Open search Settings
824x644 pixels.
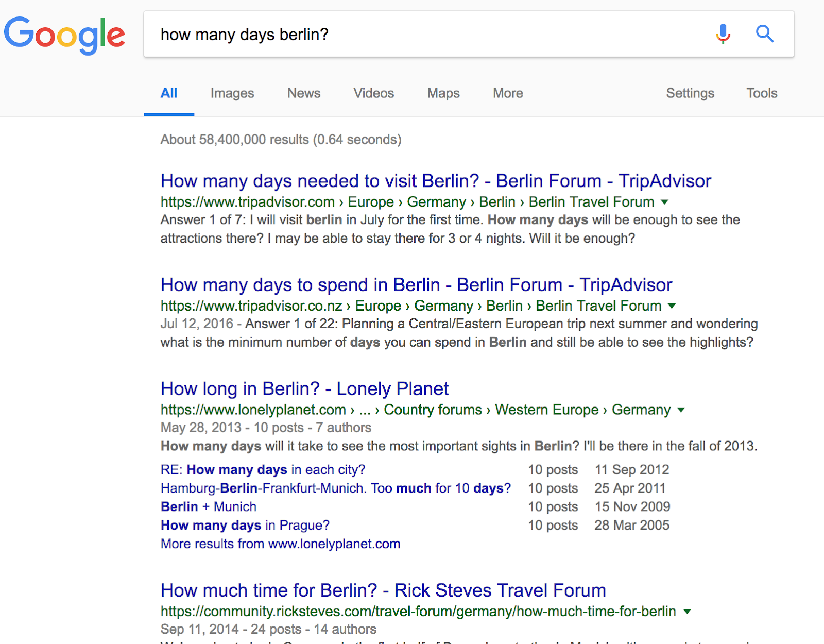[690, 93]
